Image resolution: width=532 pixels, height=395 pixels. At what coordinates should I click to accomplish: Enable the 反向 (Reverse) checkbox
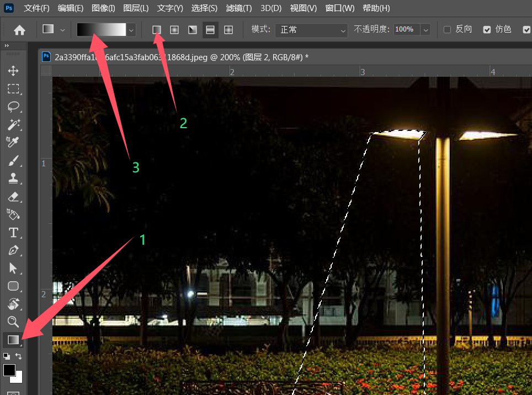[x=447, y=30]
